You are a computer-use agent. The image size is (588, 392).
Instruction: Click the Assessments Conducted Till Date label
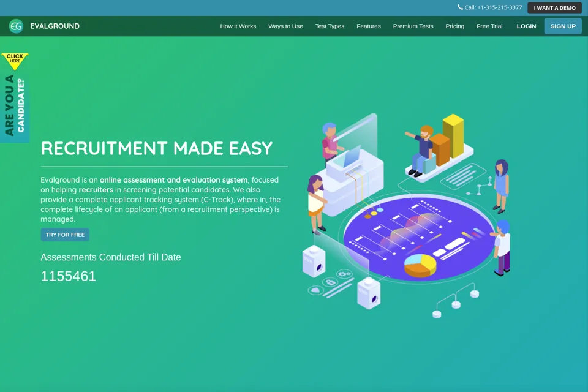111,257
